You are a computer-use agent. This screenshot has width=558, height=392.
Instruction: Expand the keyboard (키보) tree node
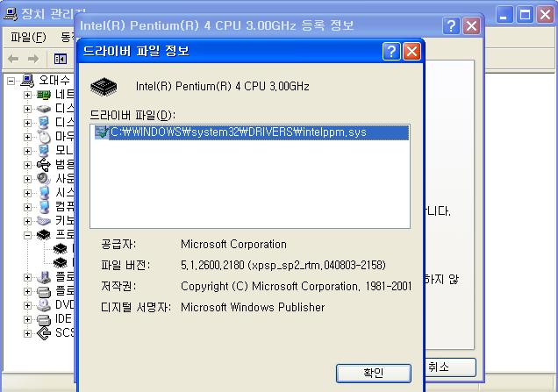27,221
